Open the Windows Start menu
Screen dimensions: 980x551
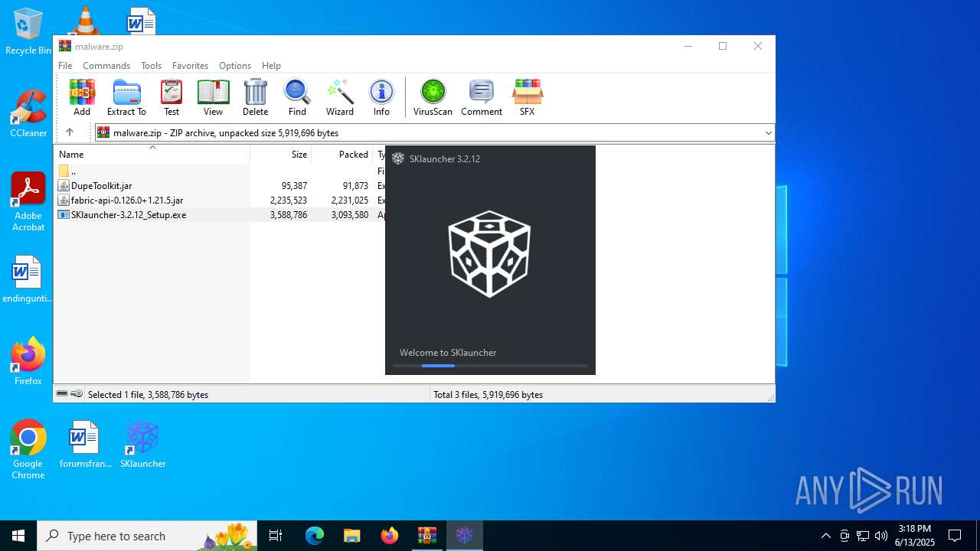pyautogui.click(x=18, y=536)
